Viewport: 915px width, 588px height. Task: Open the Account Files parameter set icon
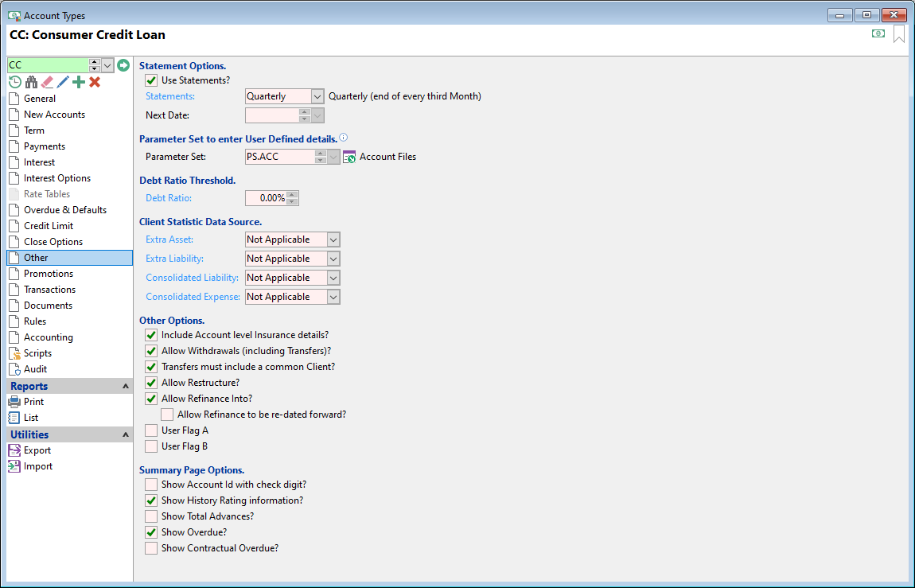pos(348,157)
